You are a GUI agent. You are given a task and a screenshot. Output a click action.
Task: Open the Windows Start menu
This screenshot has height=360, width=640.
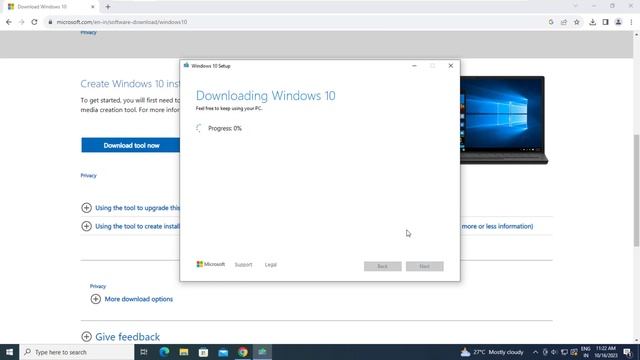point(9,352)
